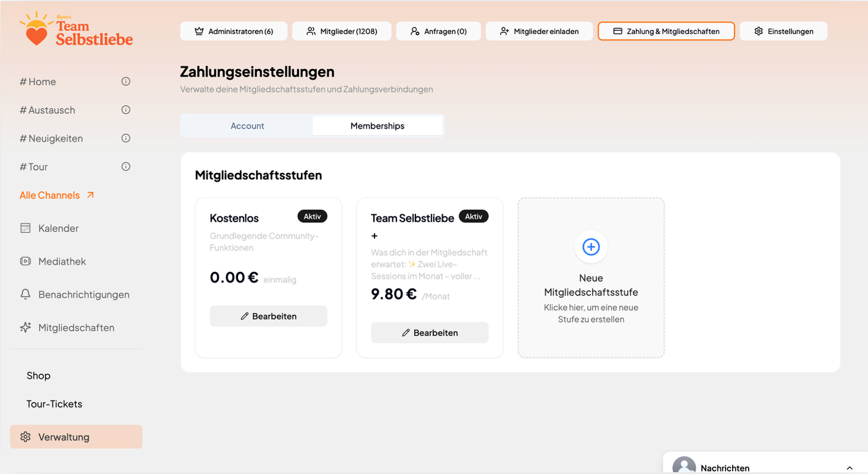Open the Benachrichtigungen bell icon

(x=25, y=294)
